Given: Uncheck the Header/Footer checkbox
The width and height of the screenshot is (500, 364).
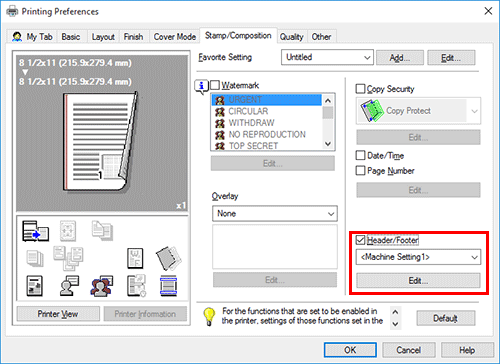Looking at the screenshot, I should (360, 240).
